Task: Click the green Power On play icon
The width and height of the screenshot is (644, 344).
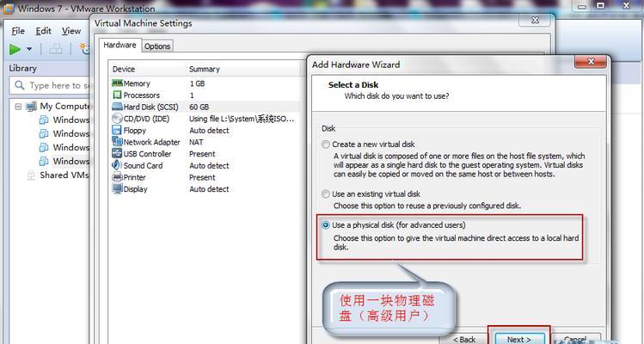Action: tap(15, 49)
